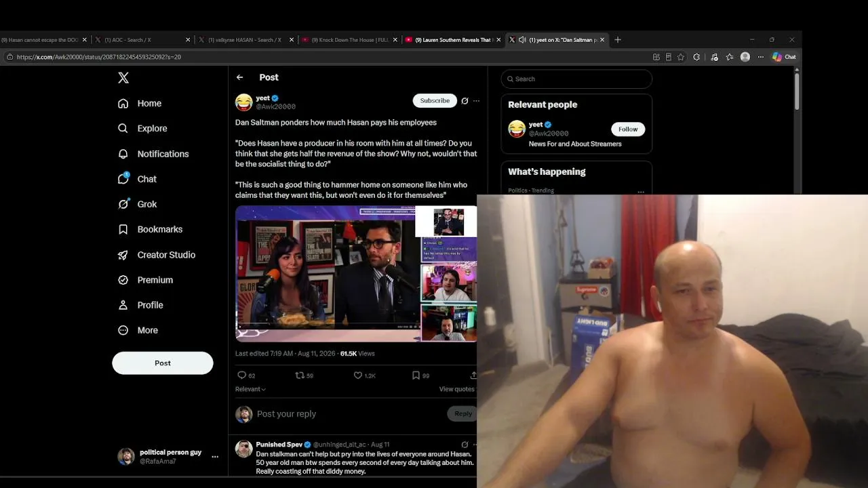Click the 'Relevant people' heading
This screenshot has width=868, height=488.
point(542,105)
